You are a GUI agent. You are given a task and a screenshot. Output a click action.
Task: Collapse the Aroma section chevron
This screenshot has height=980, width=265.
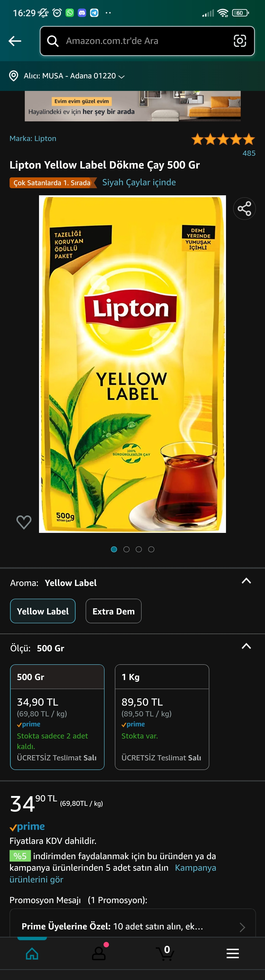(246, 581)
